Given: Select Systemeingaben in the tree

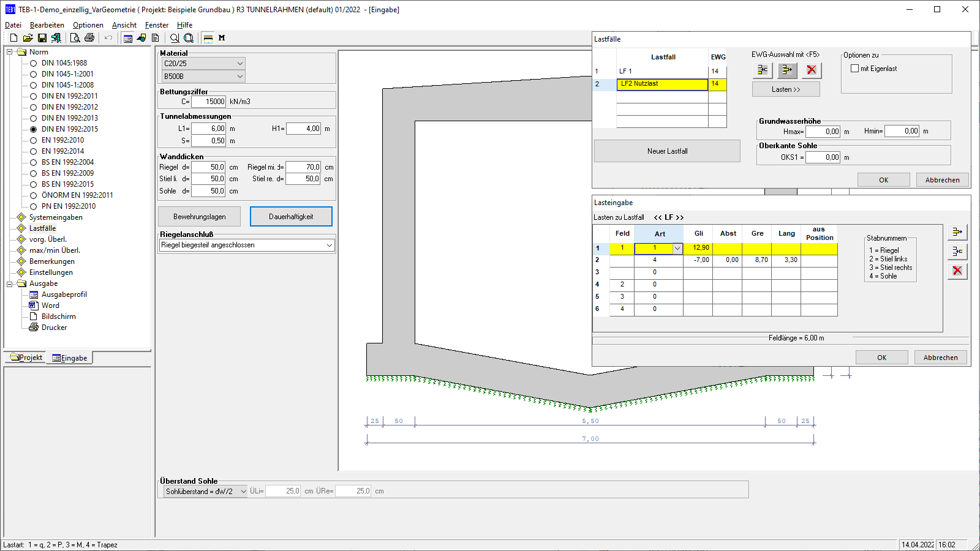Looking at the screenshot, I should pyautogui.click(x=56, y=217).
